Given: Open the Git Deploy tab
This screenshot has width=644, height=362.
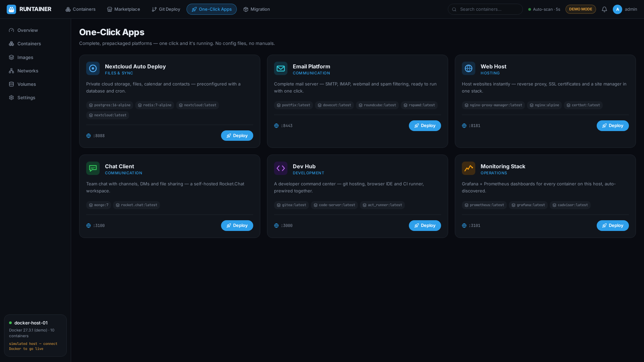Looking at the screenshot, I should [166, 9].
